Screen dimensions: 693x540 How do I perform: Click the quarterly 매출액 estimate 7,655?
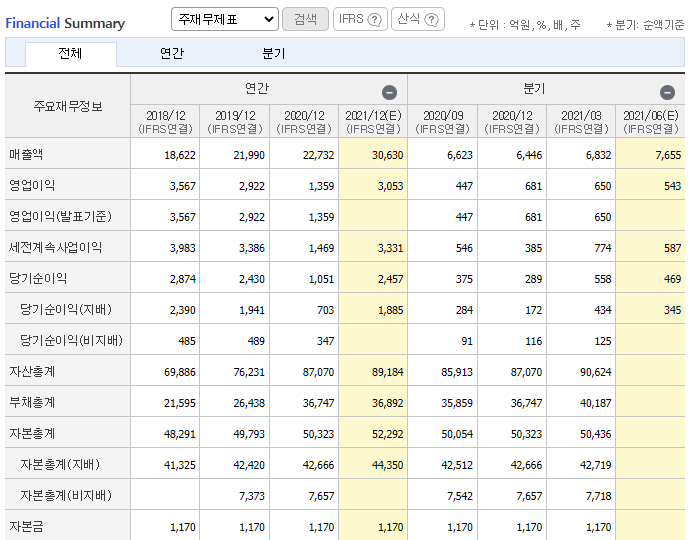click(668, 155)
